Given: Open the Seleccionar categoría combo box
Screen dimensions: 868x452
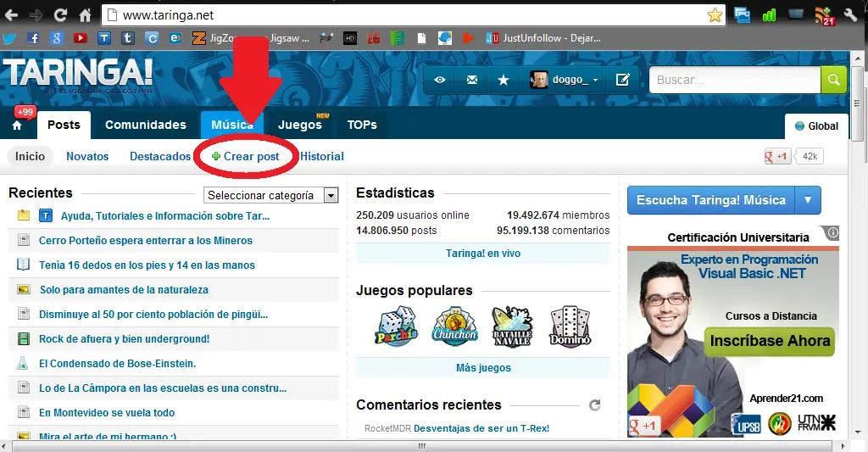Looking at the screenshot, I should (x=271, y=195).
